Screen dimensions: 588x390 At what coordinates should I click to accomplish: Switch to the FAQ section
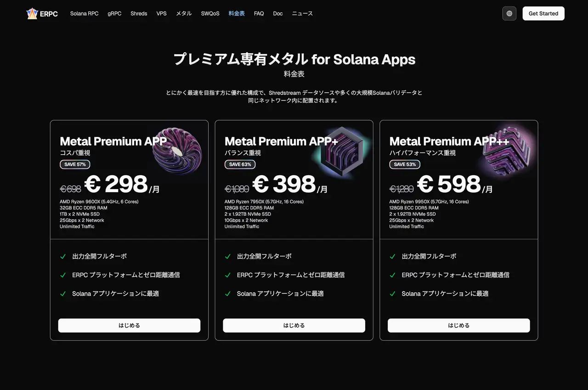(x=259, y=13)
